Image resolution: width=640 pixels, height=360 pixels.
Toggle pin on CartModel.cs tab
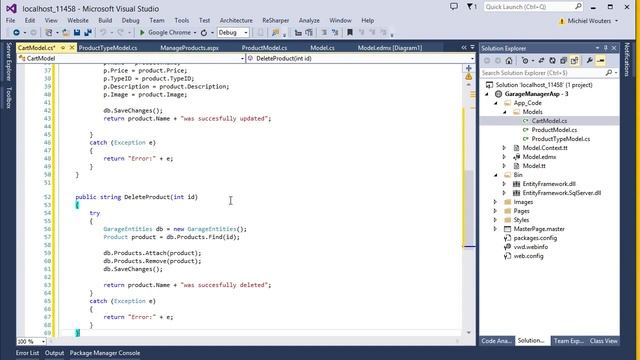click(63, 48)
